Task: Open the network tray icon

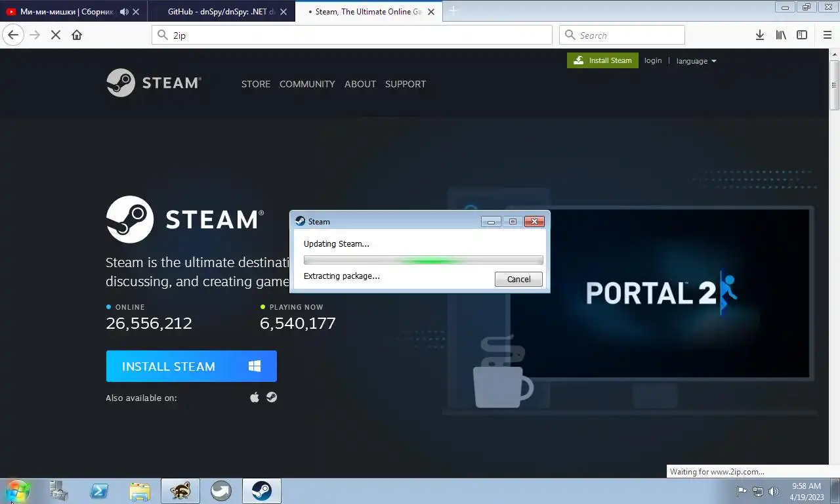Action: coord(757,491)
